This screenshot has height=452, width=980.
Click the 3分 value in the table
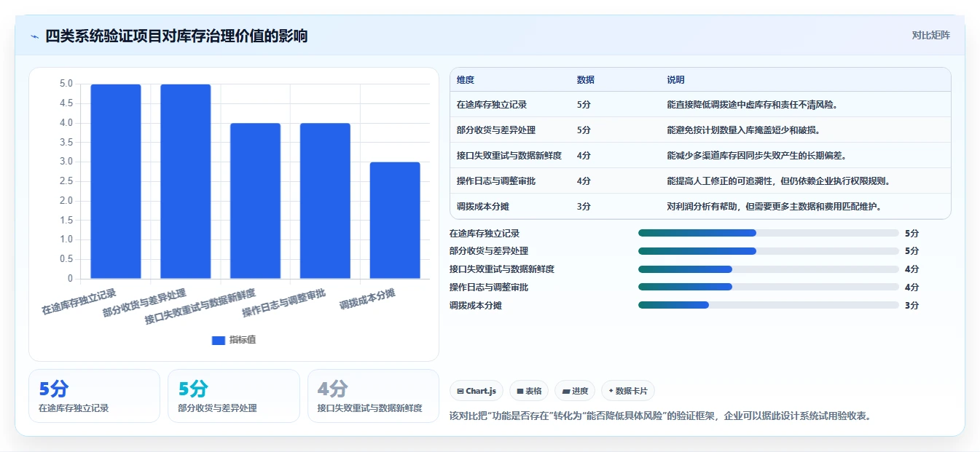[584, 207]
